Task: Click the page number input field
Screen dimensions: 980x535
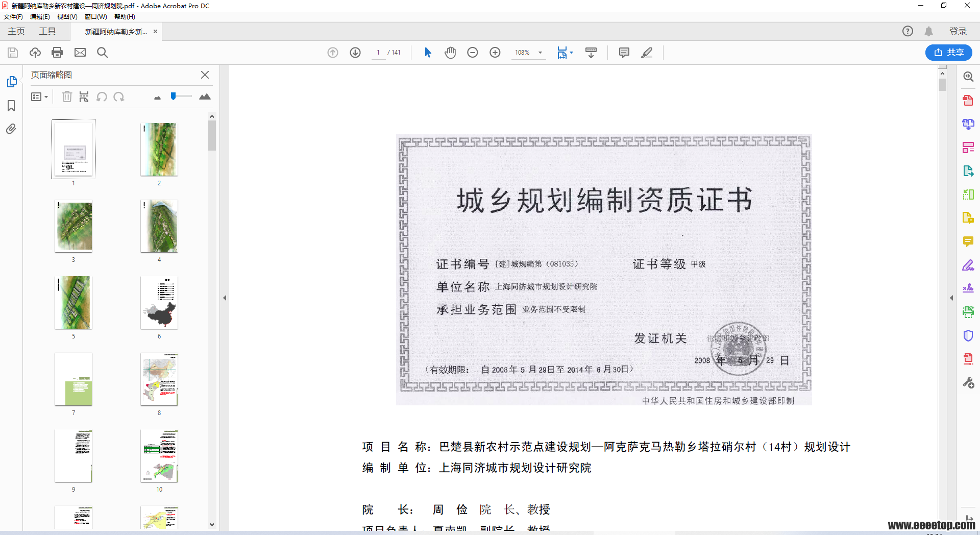Action: coord(378,53)
